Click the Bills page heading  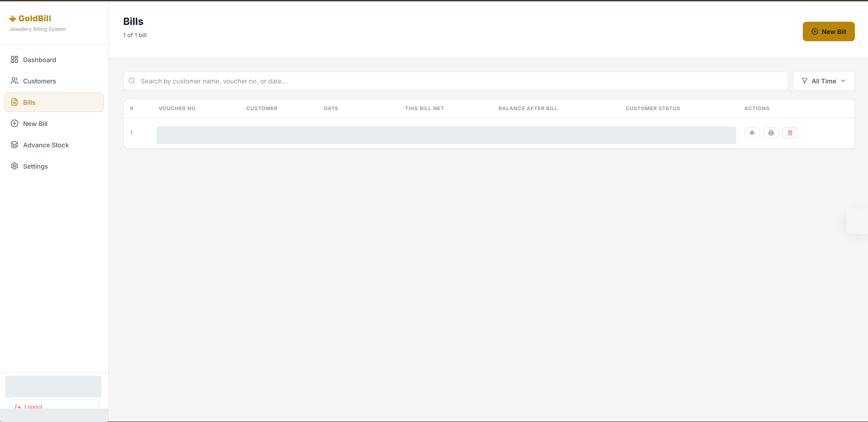click(133, 21)
